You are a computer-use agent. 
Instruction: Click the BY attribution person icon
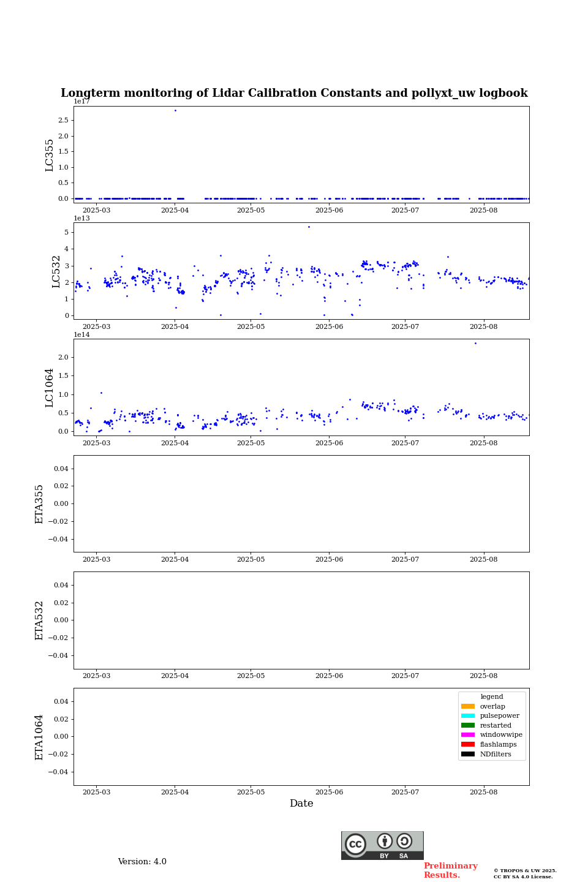tap(385, 841)
